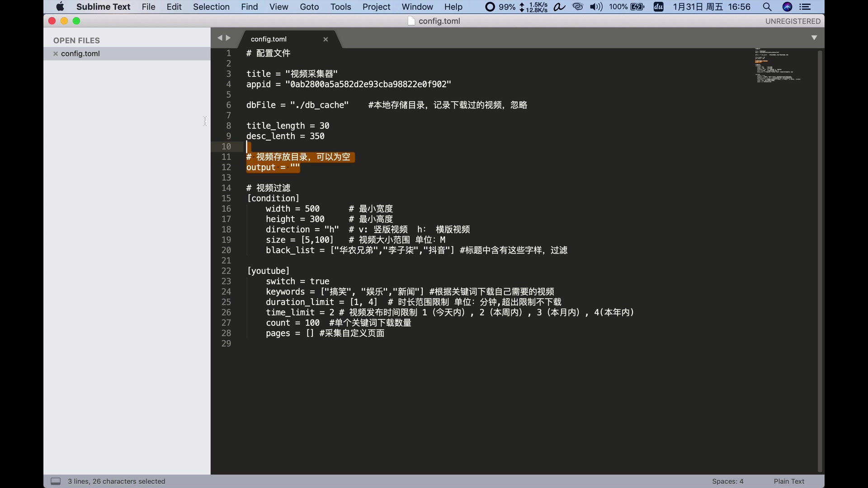Click the pages = [] text

click(x=290, y=333)
